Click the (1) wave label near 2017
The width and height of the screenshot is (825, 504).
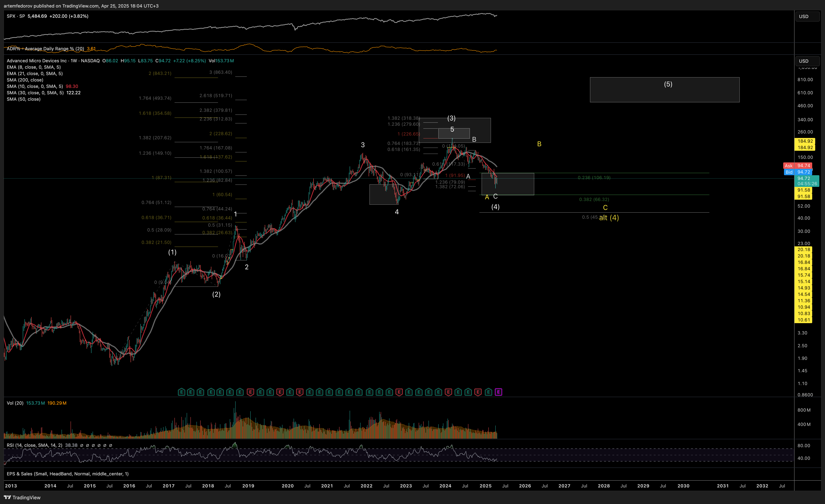[x=172, y=252]
